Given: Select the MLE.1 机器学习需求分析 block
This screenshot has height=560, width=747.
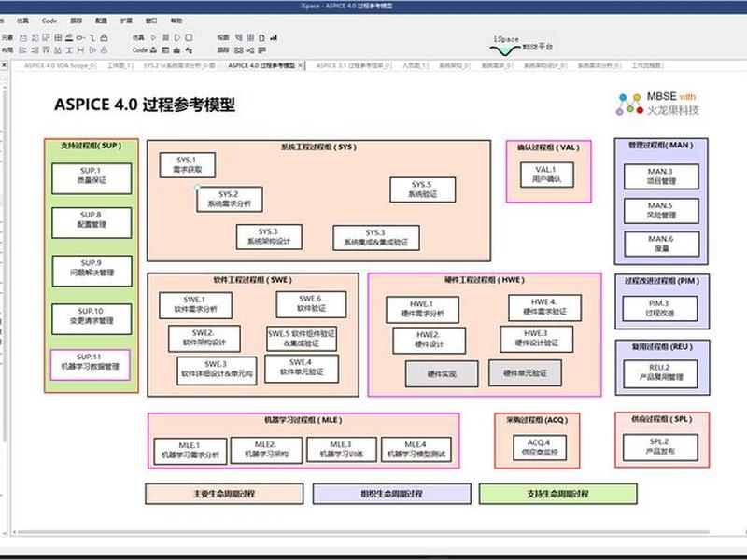Looking at the screenshot, I should tap(190, 451).
